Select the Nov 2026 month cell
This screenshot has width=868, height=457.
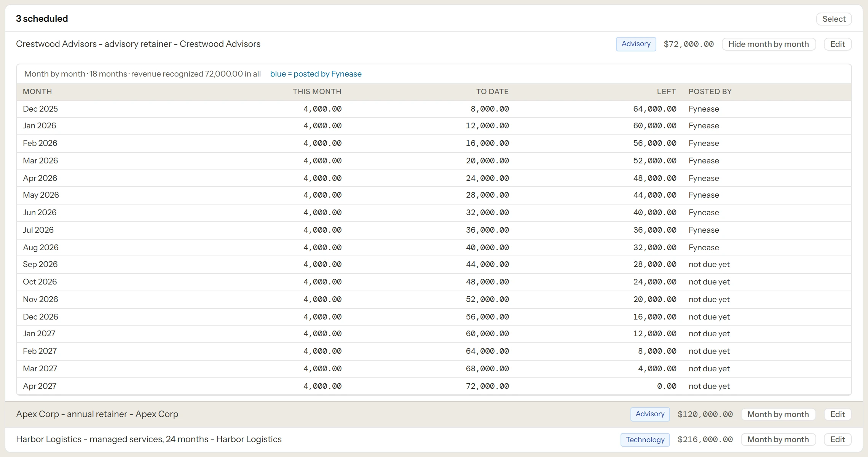[40, 299]
